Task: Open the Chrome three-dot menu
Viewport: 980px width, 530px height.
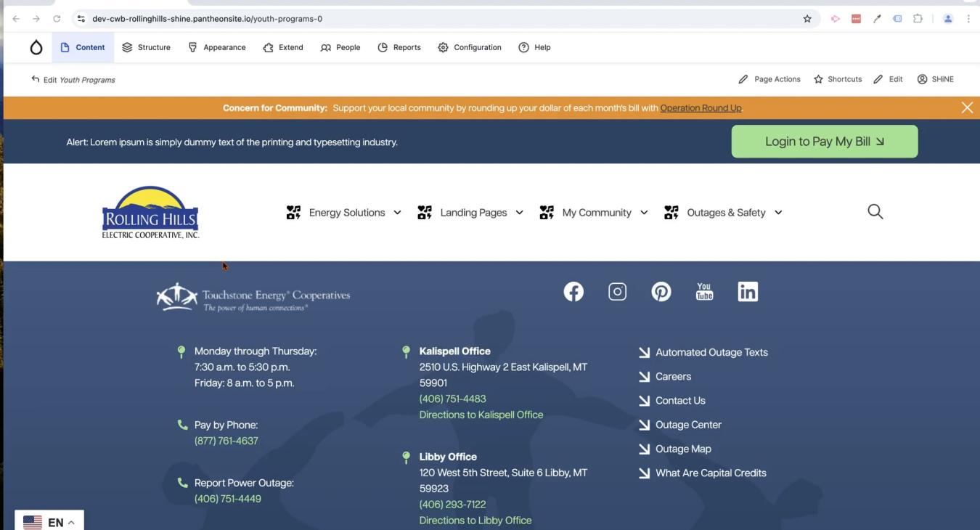Action: (x=968, y=19)
